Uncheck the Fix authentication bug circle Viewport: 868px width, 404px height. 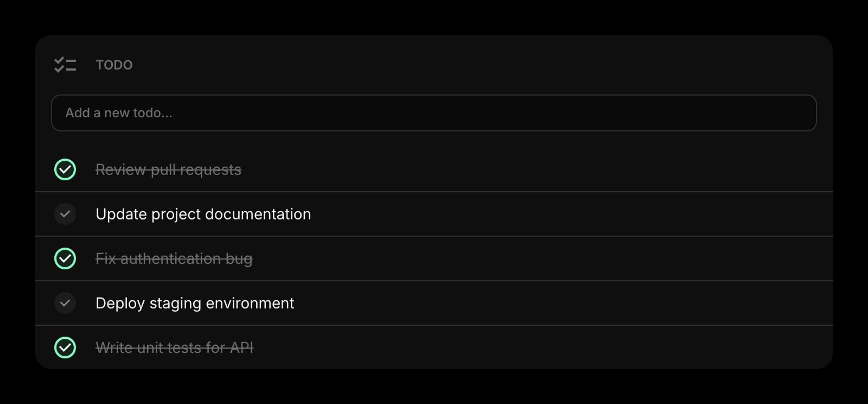(x=65, y=258)
